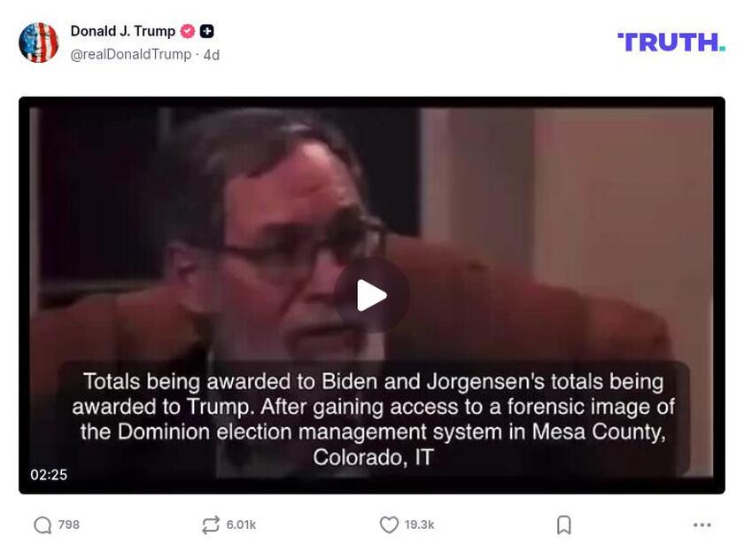Open the post's 4d timestamp
The width and height of the screenshot is (744, 560).
tap(212, 55)
